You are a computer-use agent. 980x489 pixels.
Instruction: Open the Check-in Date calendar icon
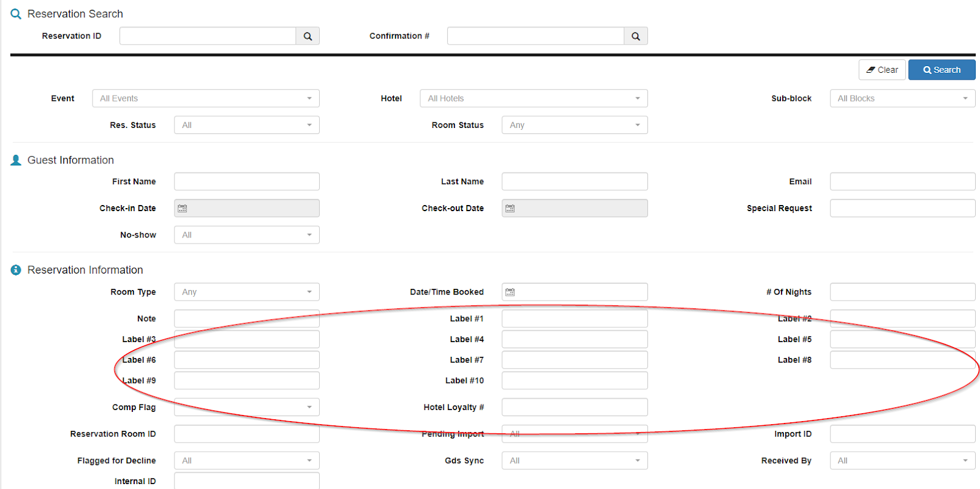click(x=182, y=209)
